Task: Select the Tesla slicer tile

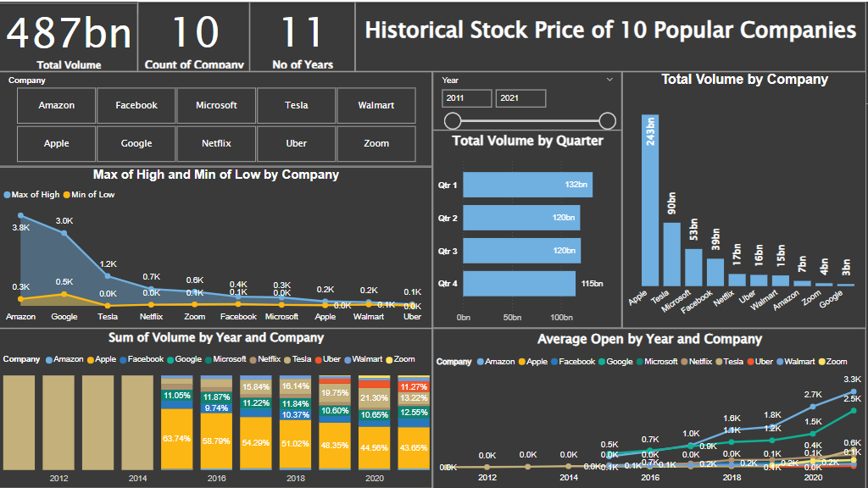Action: pos(296,105)
